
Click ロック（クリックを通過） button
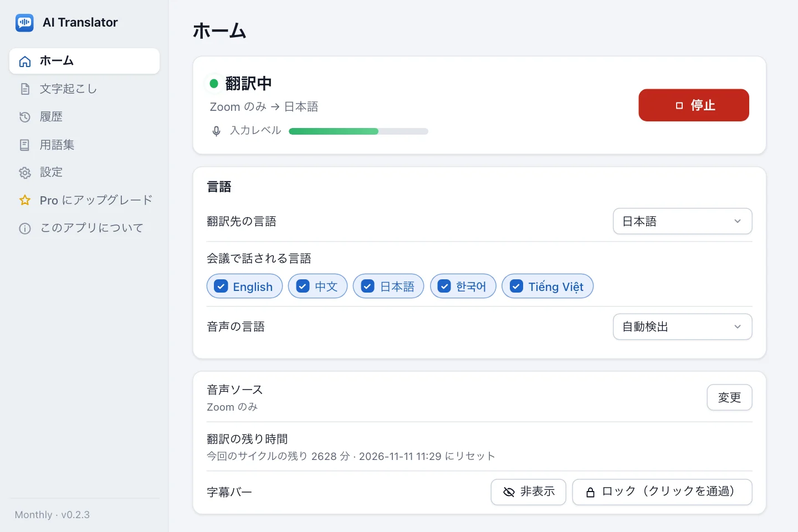point(662,492)
